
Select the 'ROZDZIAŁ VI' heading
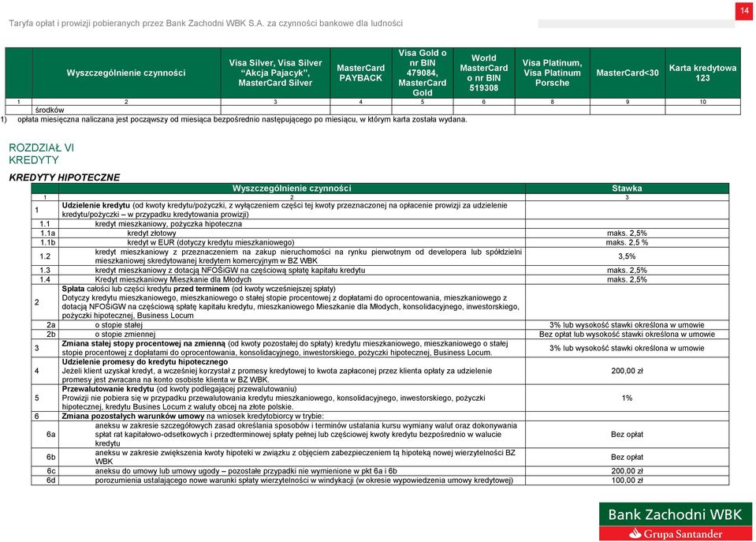42,148
